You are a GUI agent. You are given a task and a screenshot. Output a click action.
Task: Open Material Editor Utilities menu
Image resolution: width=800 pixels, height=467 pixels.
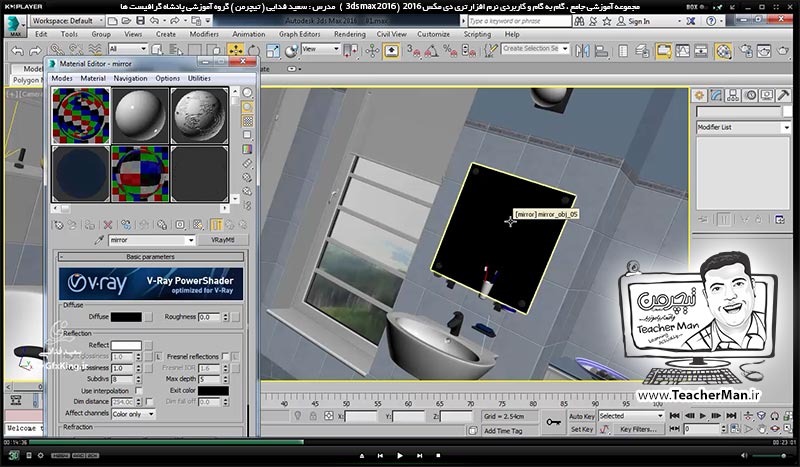[199, 78]
